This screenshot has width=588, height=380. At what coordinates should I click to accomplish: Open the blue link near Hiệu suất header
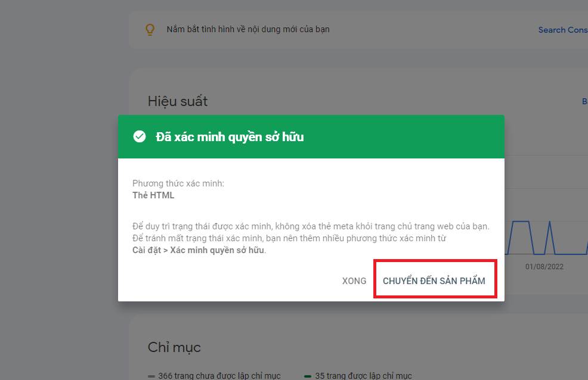pyautogui.click(x=584, y=101)
